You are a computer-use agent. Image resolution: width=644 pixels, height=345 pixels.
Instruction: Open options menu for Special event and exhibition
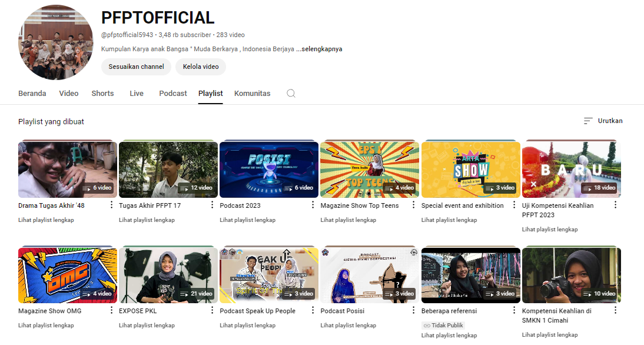(x=514, y=204)
